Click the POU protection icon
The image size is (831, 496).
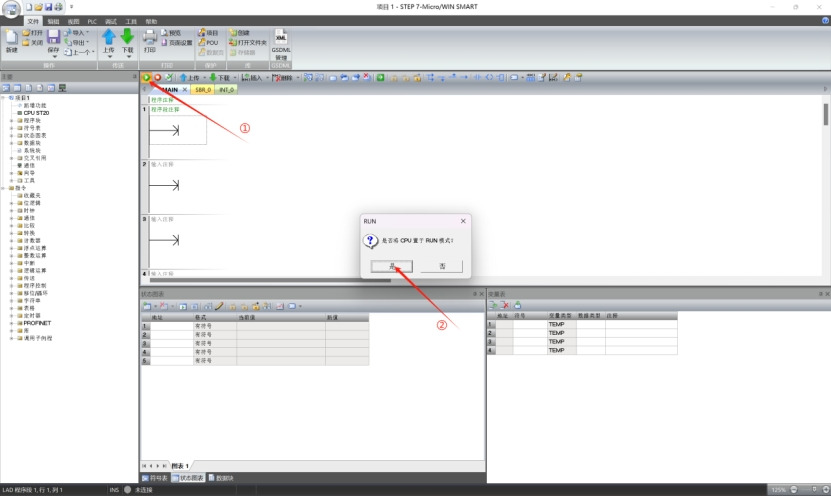(206, 43)
